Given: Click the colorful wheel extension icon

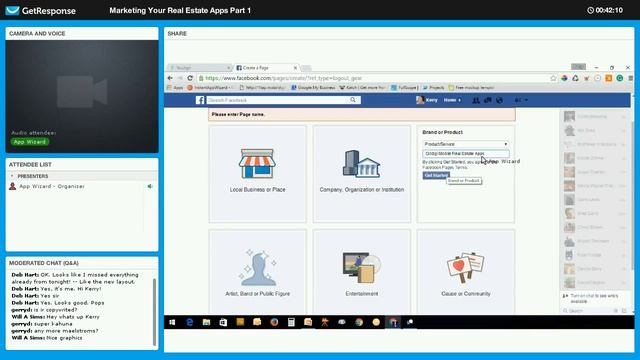Looking at the screenshot, I should pos(564,78).
